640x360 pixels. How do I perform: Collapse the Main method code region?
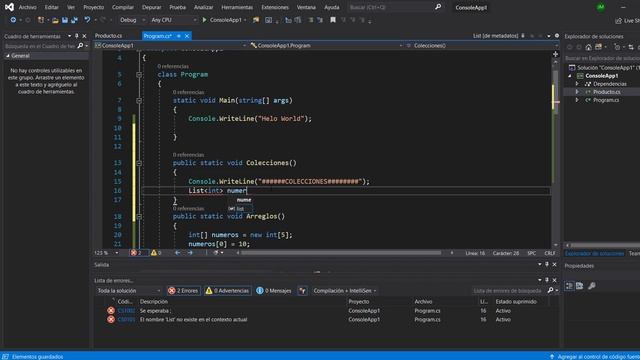(x=139, y=100)
